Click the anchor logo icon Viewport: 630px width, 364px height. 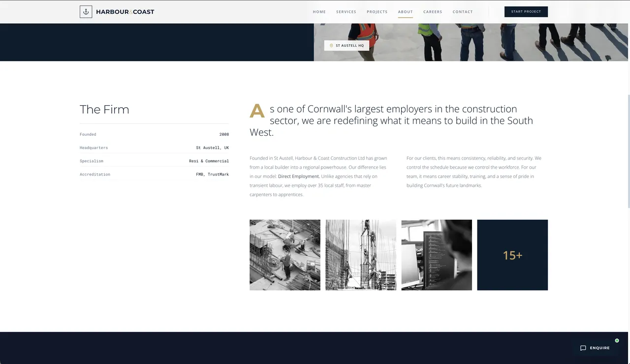(x=86, y=12)
